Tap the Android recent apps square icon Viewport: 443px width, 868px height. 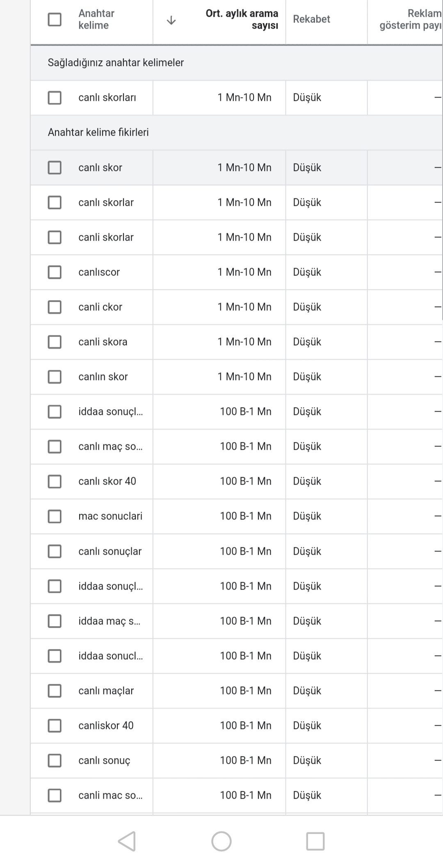click(x=315, y=841)
